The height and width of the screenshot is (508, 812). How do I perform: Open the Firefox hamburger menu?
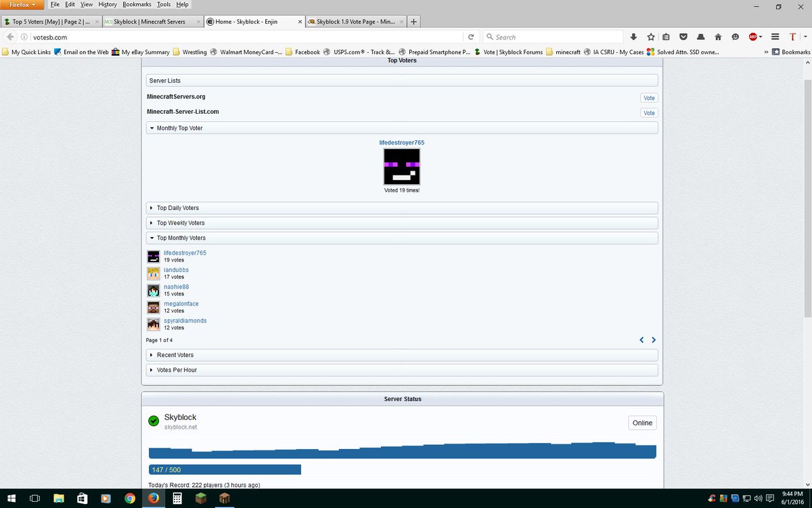(x=775, y=37)
